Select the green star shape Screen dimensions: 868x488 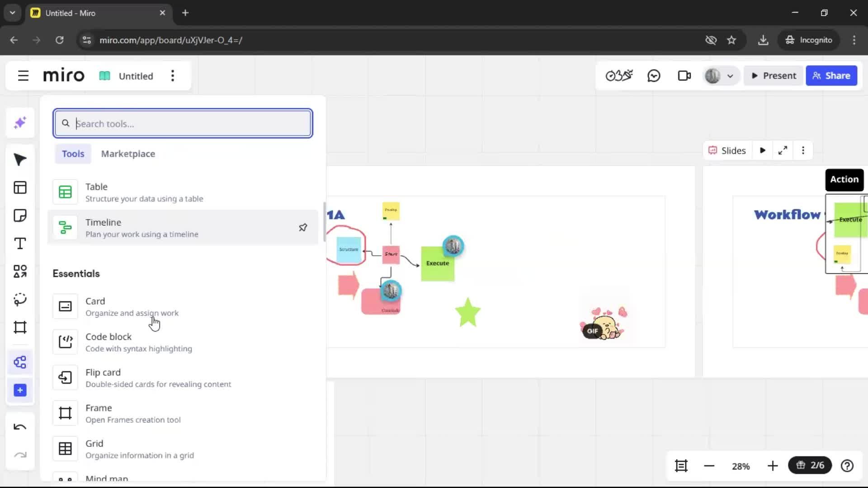[x=467, y=312]
